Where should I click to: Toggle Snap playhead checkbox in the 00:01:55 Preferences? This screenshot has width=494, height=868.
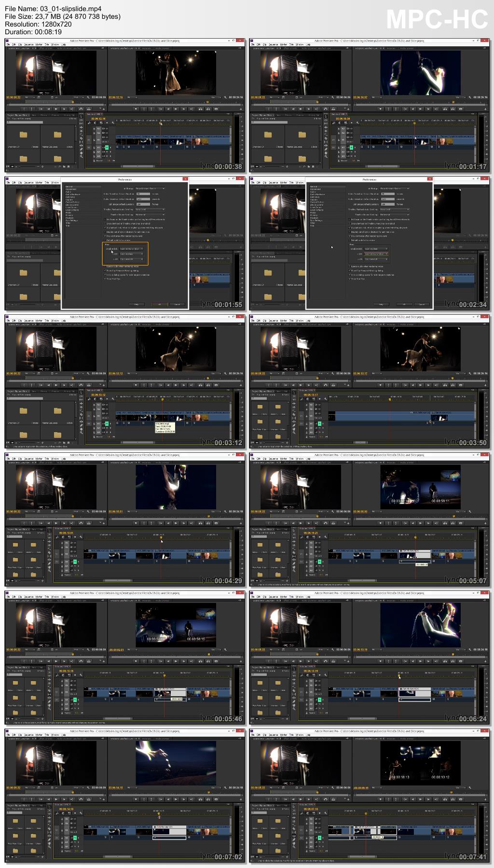[x=105, y=224]
